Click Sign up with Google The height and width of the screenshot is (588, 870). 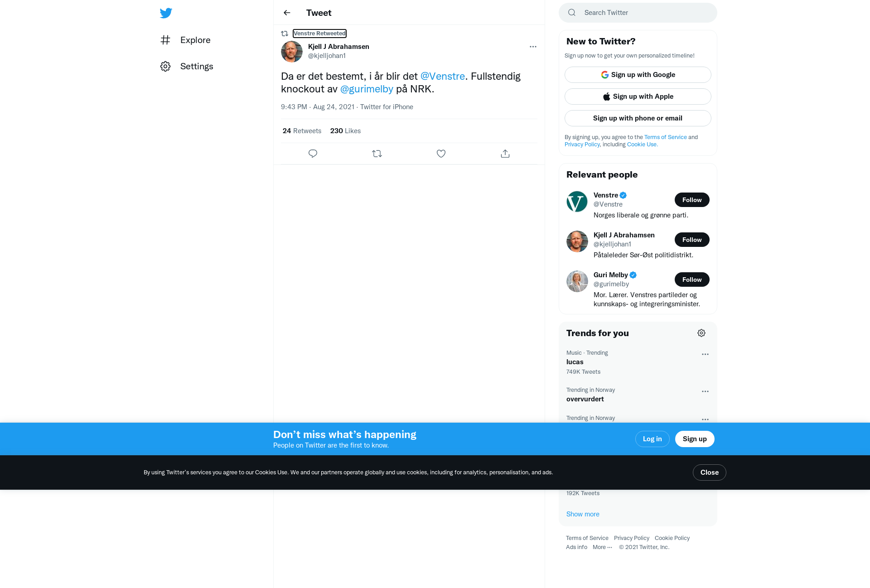pyautogui.click(x=638, y=75)
